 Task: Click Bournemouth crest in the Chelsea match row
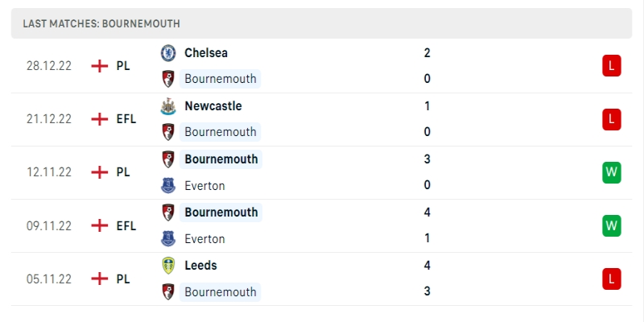168,79
